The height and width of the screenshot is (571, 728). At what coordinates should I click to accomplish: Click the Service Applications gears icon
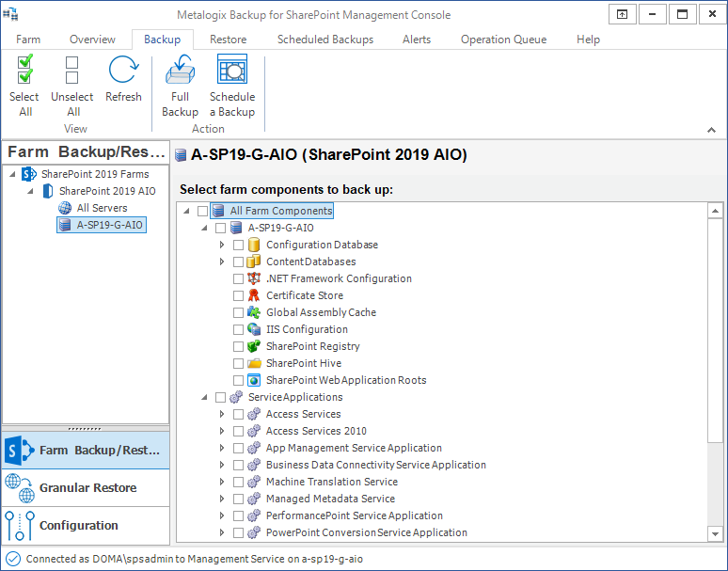(236, 397)
